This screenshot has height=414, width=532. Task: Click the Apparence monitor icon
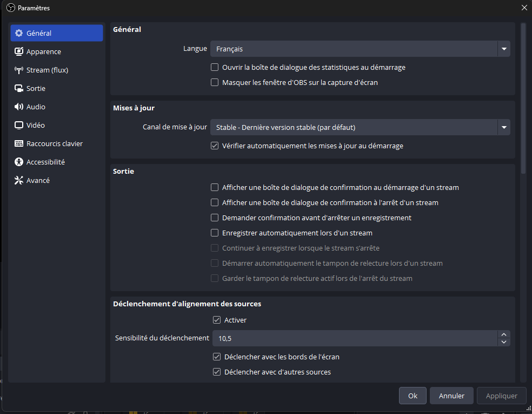coord(19,51)
